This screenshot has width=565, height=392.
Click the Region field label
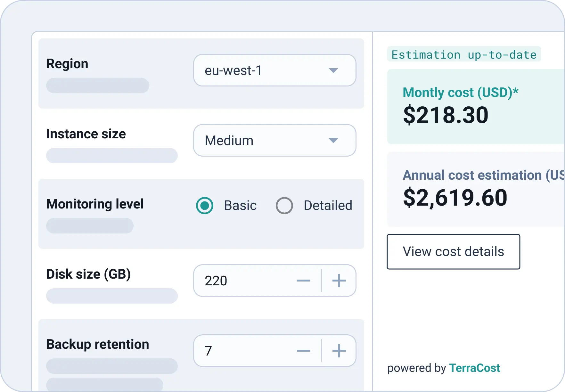[67, 64]
